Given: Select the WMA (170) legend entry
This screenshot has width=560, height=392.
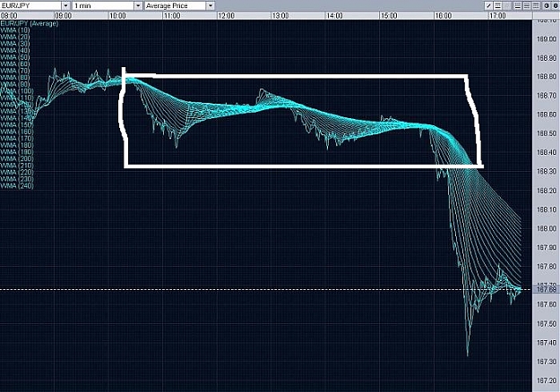Looking at the screenshot, I should click(x=17, y=139).
